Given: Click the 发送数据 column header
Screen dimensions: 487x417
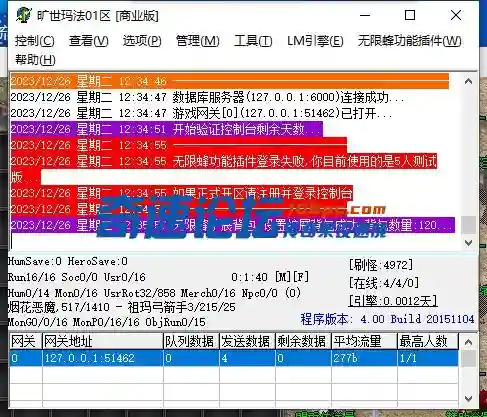Looking at the screenshot, I should point(247,341).
